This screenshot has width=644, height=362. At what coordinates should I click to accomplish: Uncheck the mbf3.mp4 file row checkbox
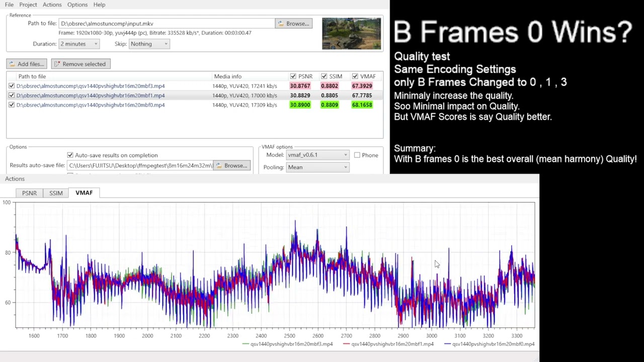12,86
